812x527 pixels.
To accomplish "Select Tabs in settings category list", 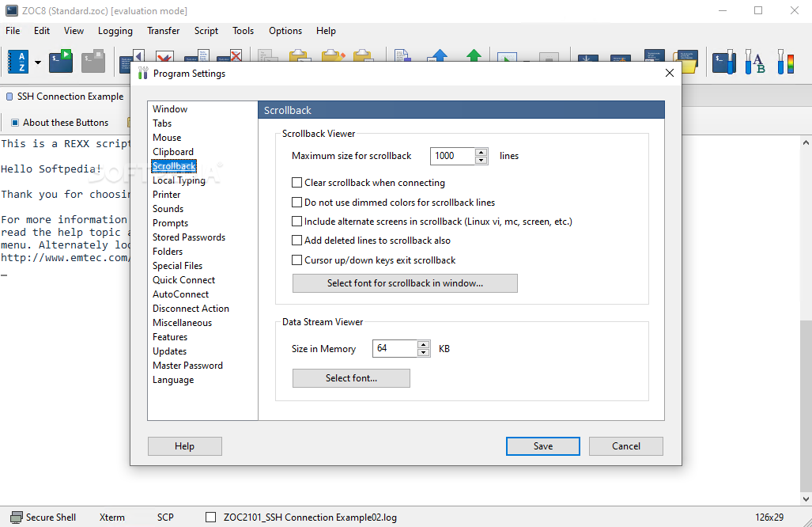I will [162, 123].
